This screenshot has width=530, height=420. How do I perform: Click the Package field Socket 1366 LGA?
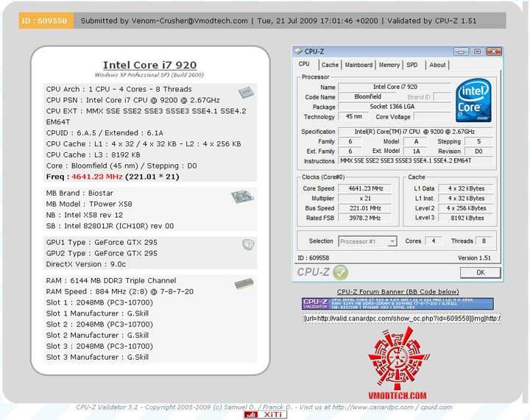click(395, 107)
